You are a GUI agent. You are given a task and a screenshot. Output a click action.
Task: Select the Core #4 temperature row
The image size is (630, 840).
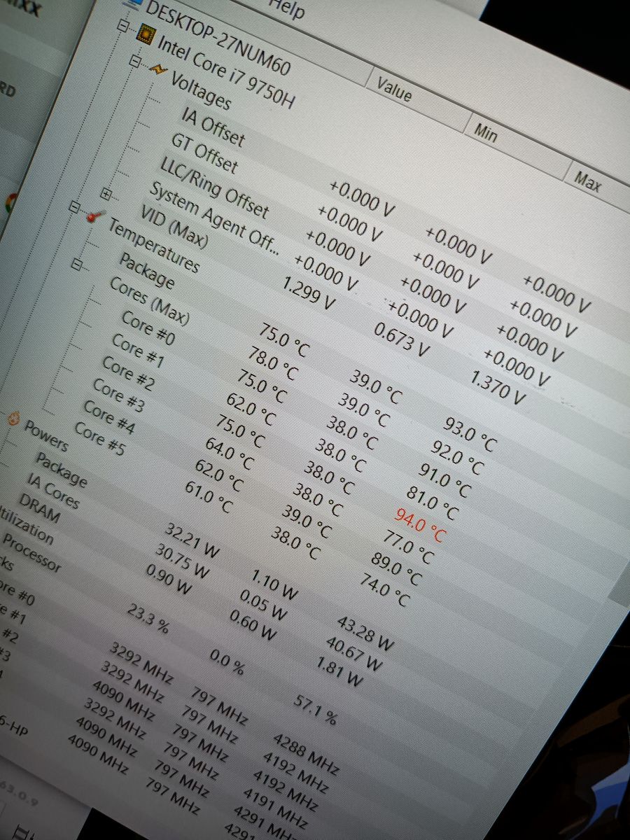pyautogui.click(x=108, y=416)
